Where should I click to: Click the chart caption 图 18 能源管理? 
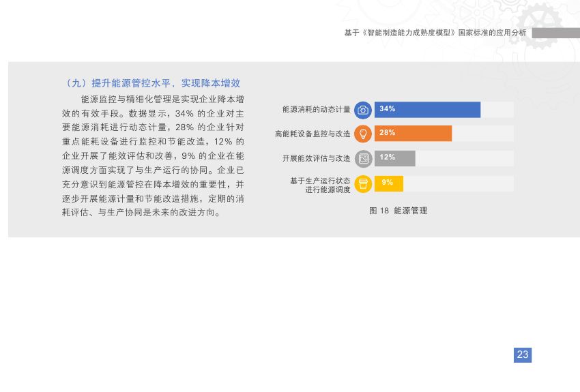(398, 211)
